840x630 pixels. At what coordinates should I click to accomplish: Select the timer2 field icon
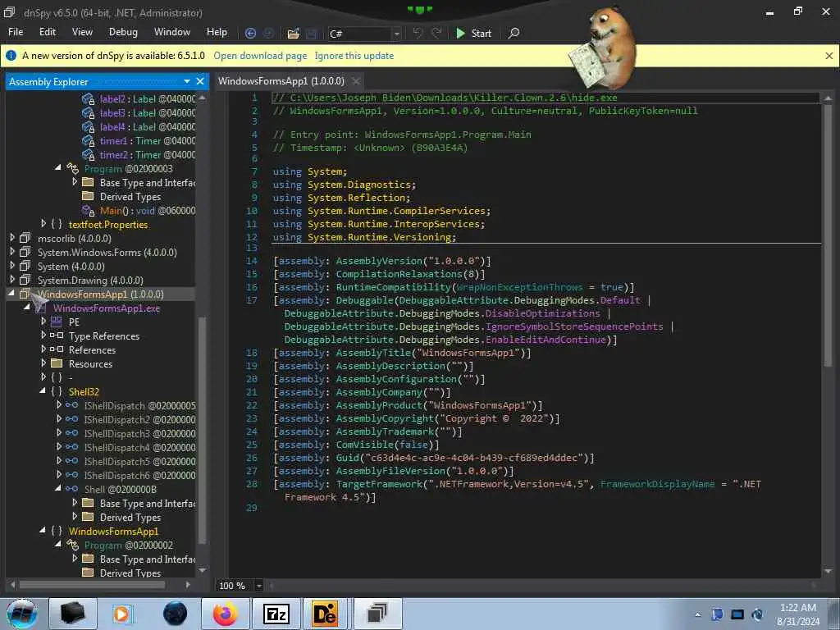pos(88,155)
